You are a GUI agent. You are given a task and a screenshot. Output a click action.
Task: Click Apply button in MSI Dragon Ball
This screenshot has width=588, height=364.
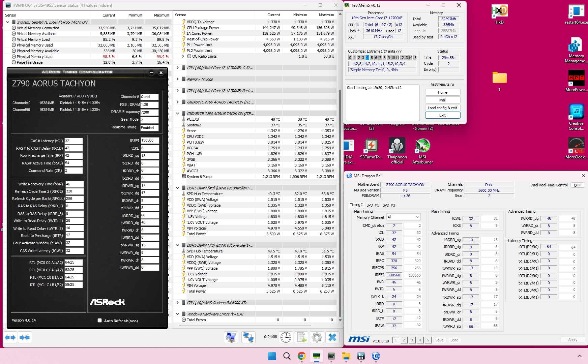click(x=572, y=340)
